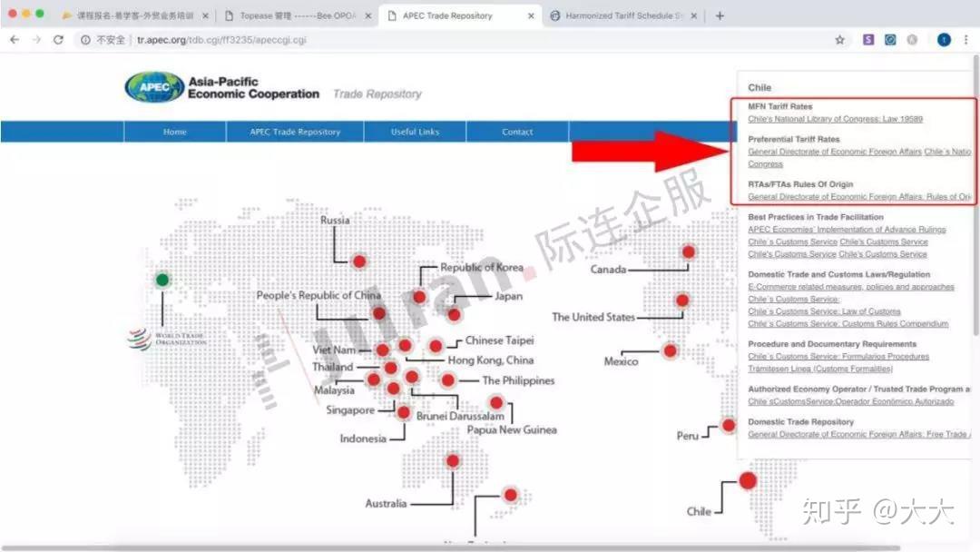Open Chile's Customs Service: Law of Customs link
This screenshot has width=980, height=552.
pos(824,311)
